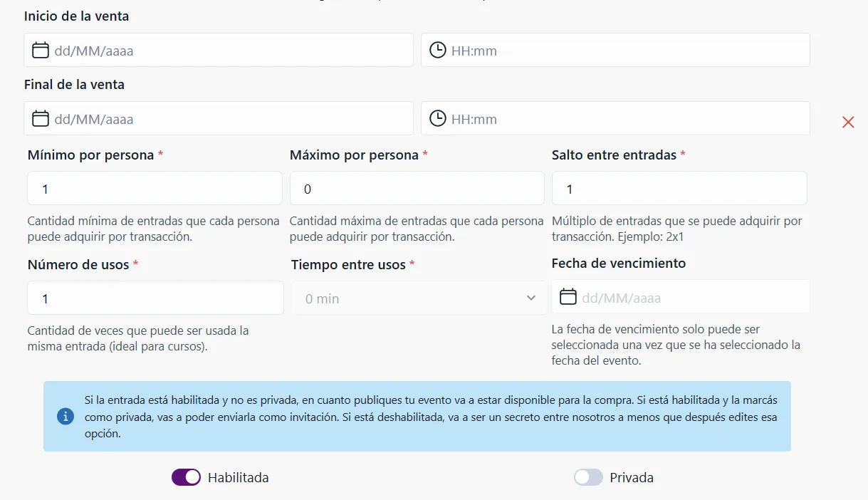This screenshot has width=868, height=500.
Task: Select the Máximo por persona input showing 0
Action: pyautogui.click(x=417, y=188)
